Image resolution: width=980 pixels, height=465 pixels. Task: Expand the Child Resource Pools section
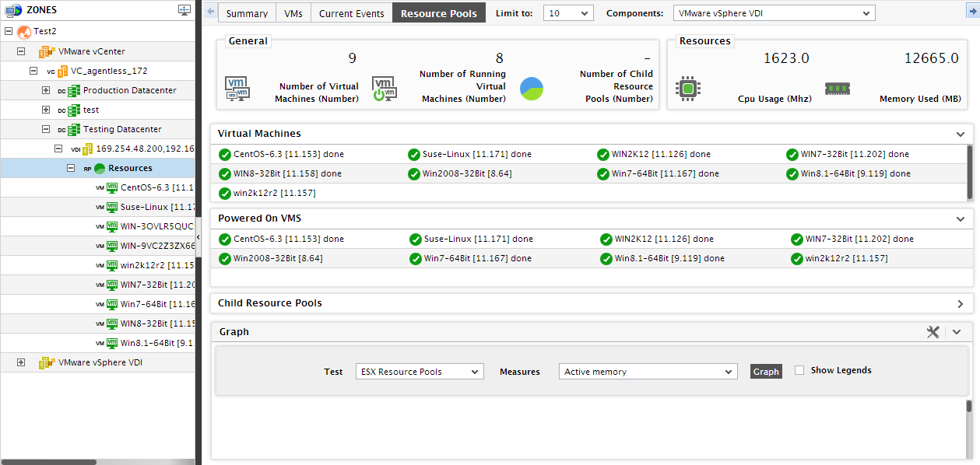(x=961, y=304)
